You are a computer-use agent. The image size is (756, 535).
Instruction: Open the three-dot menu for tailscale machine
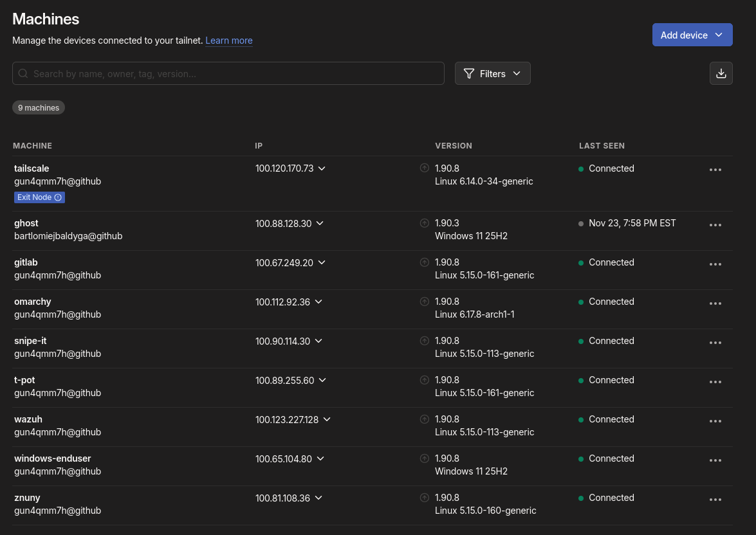pyautogui.click(x=715, y=170)
